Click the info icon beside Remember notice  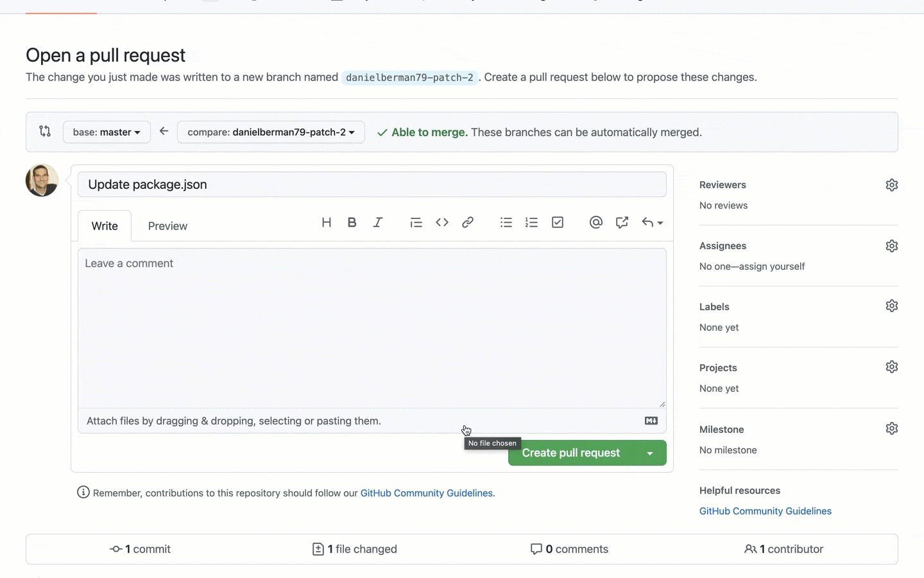[x=83, y=493]
